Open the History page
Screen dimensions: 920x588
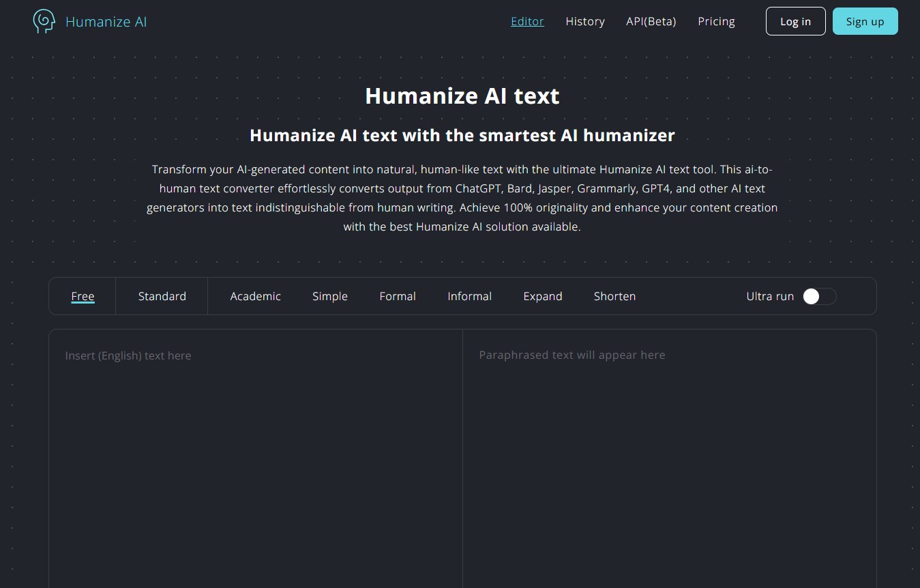pyautogui.click(x=584, y=21)
